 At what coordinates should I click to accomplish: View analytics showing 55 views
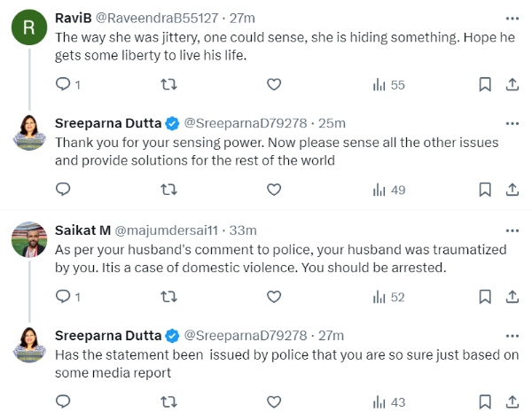tap(388, 85)
